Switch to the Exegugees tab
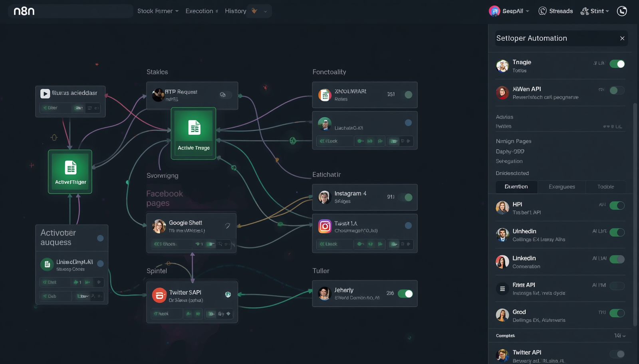The image size is (639, 364). coord(562,187)
